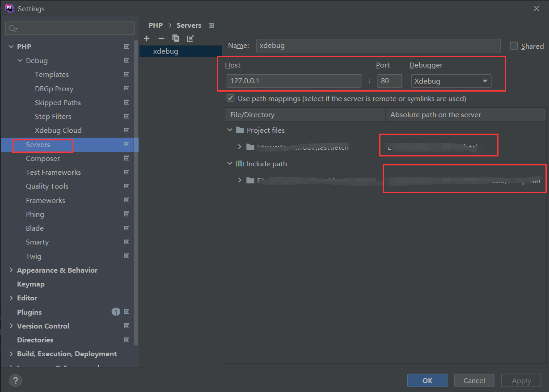Focus the settings search field
This screenshot has width=549, height=392.
tap(70, 28)
